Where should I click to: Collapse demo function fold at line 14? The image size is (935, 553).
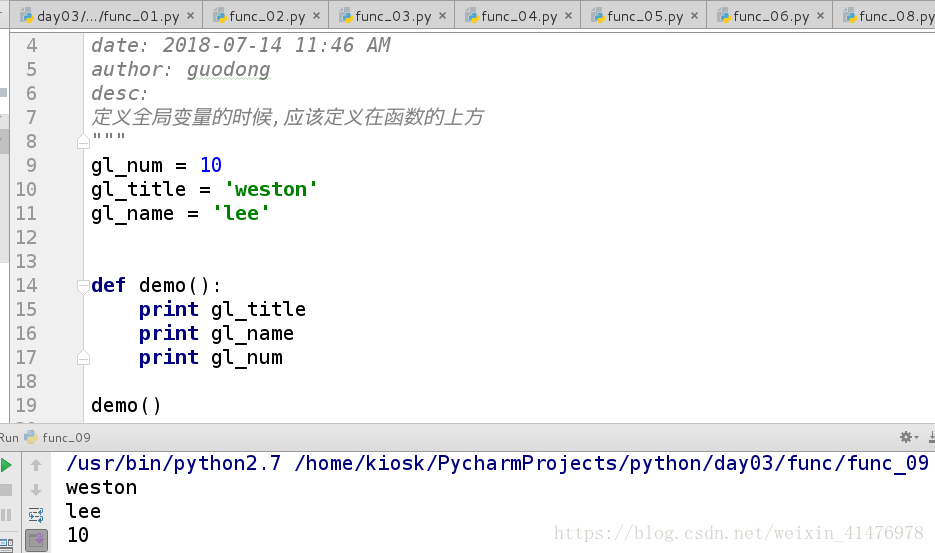tap(83, 286)
